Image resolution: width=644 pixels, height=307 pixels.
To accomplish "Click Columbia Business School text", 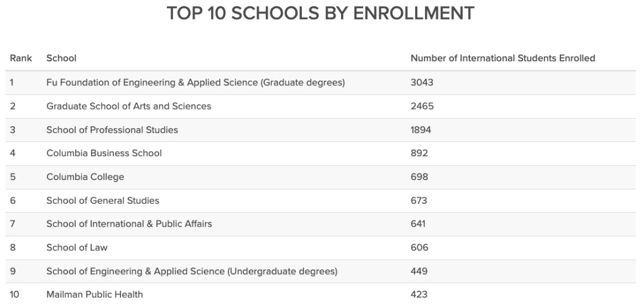I will [x=104, y=154].
